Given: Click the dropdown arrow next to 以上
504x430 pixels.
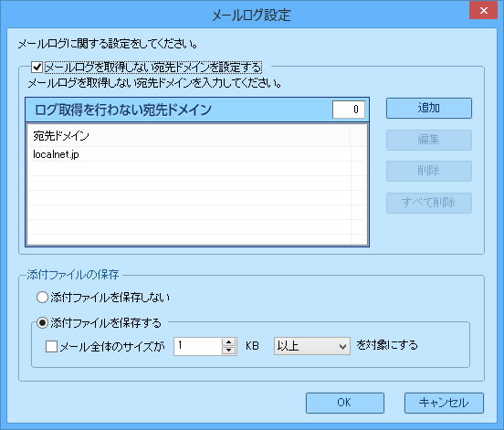Looking at the screenshot, I should click(342, 346).
